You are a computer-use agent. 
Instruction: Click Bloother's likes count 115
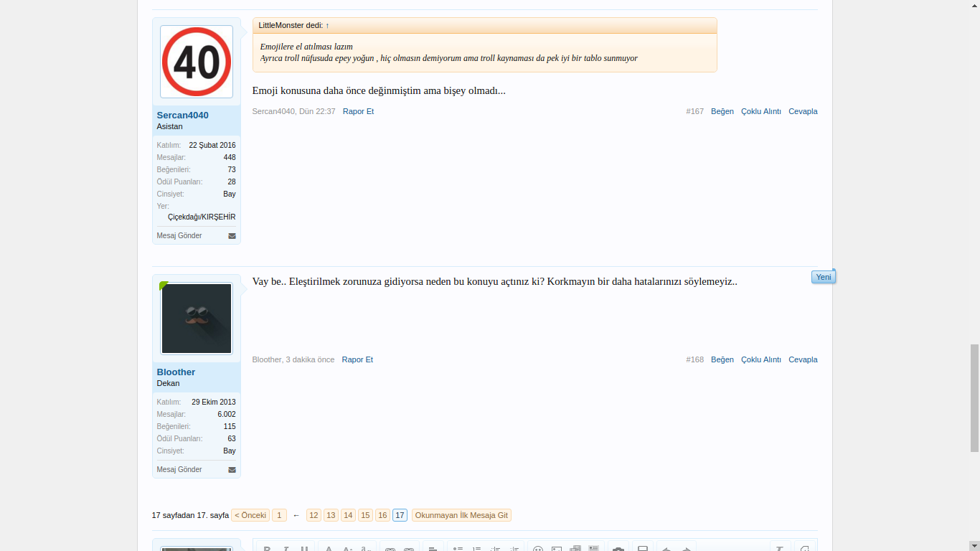click(x=230, y=426)
